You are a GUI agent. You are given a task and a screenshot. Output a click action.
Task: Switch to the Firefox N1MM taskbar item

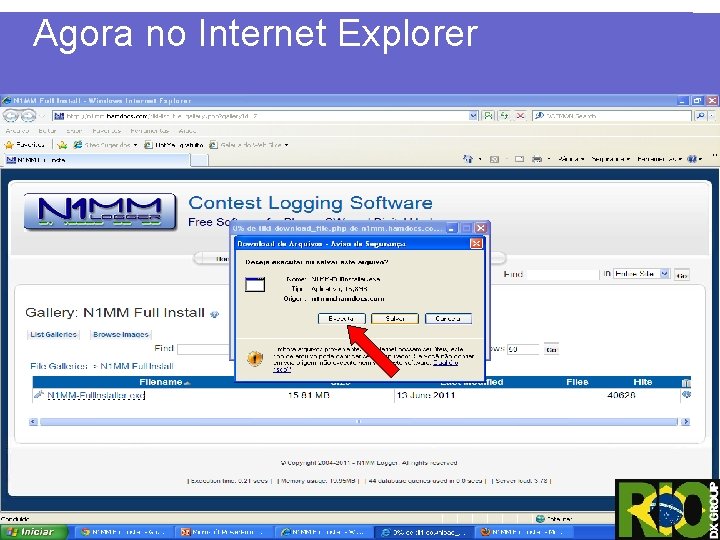point(524,532)
